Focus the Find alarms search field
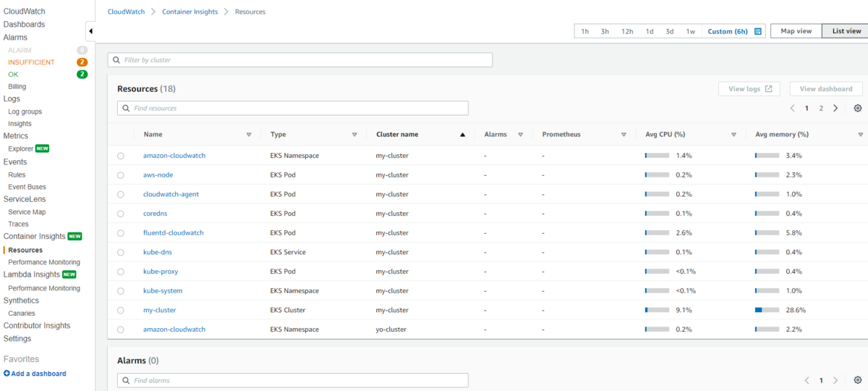The width and height of the screenshot is (868, 391). coord(293,380)
